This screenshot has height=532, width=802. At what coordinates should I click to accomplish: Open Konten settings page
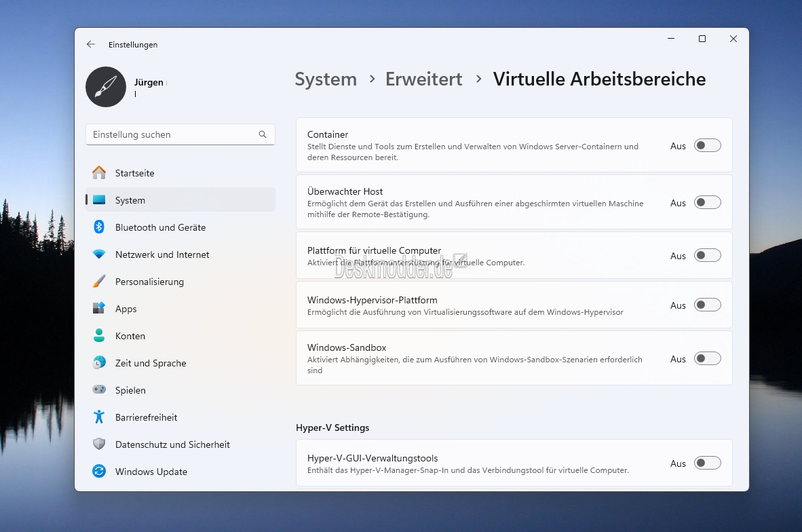[180, 336]
